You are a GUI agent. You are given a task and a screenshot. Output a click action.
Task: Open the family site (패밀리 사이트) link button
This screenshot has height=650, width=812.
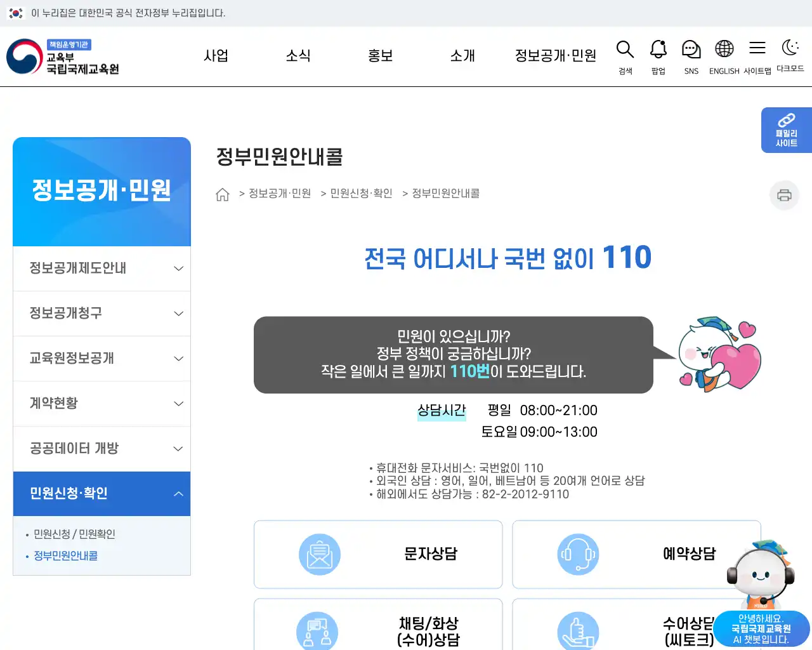787,130
